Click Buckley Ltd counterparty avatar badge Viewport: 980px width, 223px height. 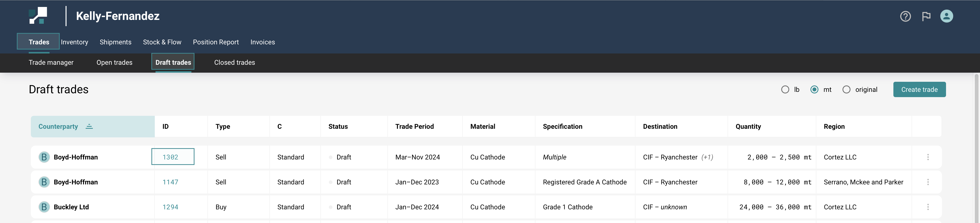pyautogui.click(x=44, y=207)
